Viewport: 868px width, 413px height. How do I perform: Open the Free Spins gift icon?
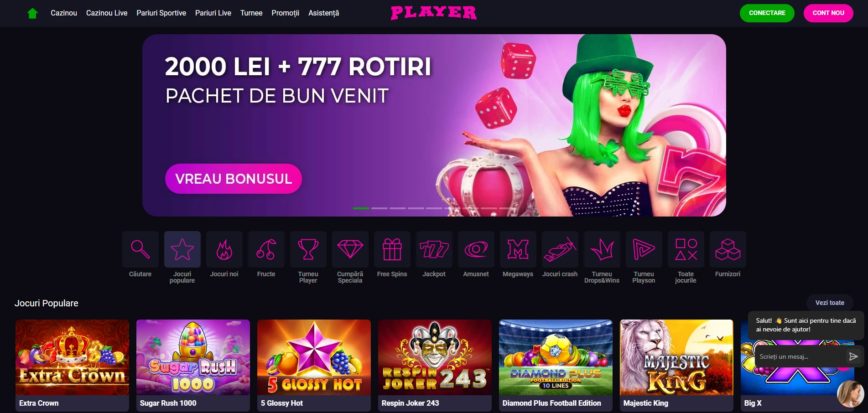point(392,249)
